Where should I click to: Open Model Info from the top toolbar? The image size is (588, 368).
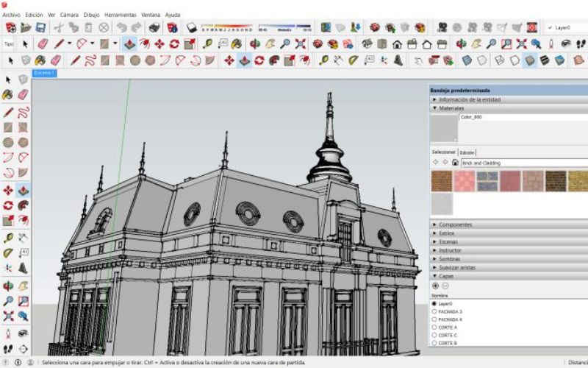(x=172, y=27)
